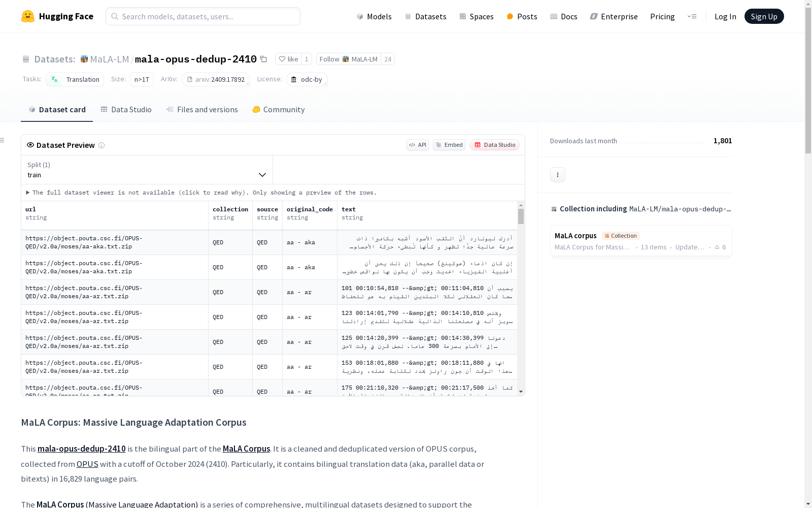Click the heart like button
The width and height of the screenshot is (812, 508).
coord(288,59)
